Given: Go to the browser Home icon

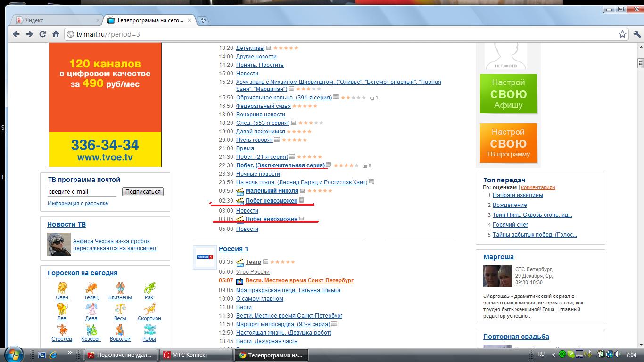Looking at the screenshot, I should tap(56, 34).
